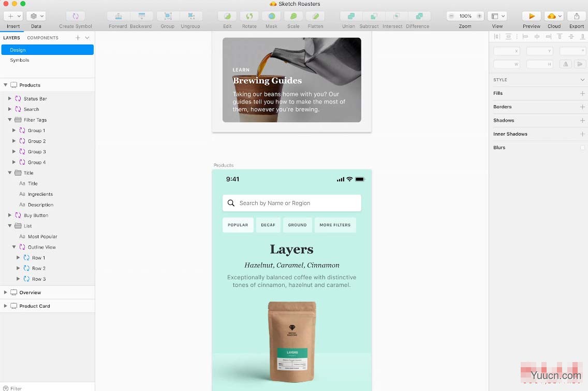Click the Subtract boolean operation icon
Screen dimensions: 588x391
(x=369, y=17)
